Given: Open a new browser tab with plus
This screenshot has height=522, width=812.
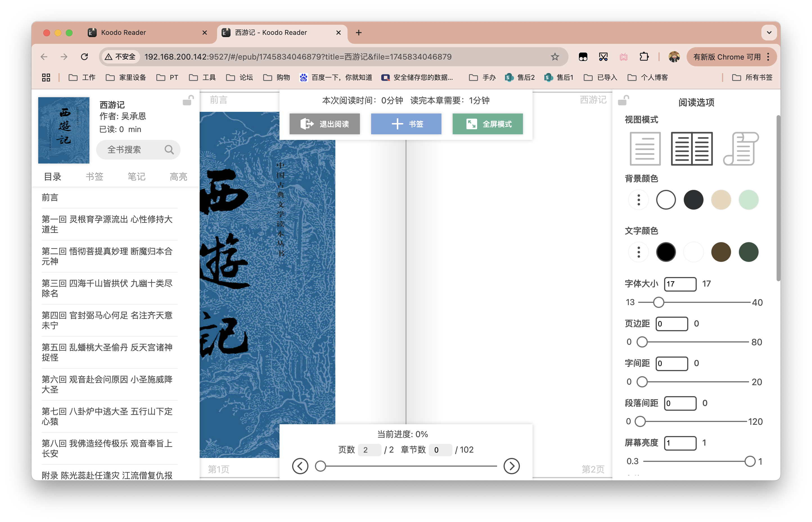Looking at the screenshot, I should point(358,33).
